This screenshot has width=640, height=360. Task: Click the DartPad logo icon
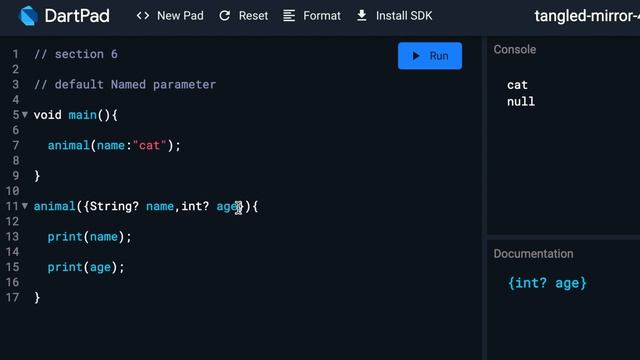[28, 16]
